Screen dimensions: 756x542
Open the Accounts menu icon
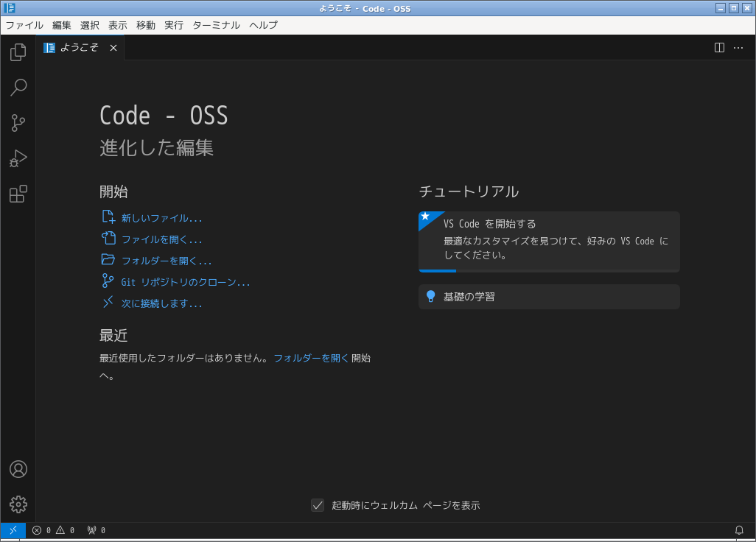click(x=18, y=469)
